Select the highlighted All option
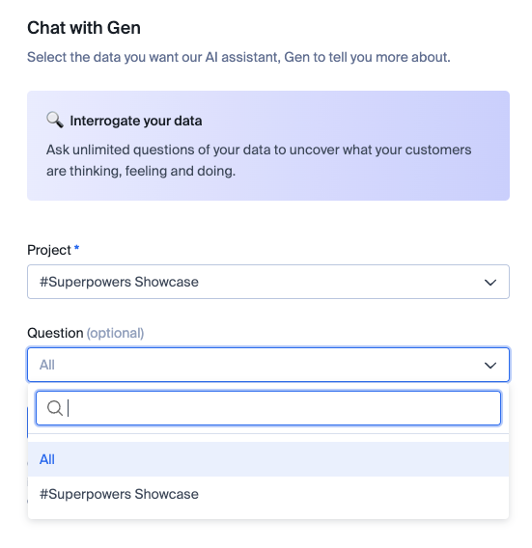This screenshot has height=548, width=532. (x=268, y=459)
